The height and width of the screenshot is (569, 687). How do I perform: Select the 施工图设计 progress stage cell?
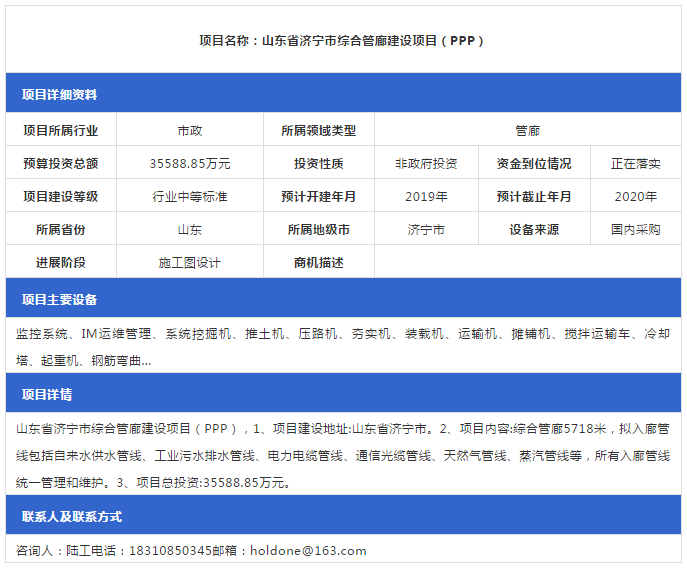pos(190,262)
